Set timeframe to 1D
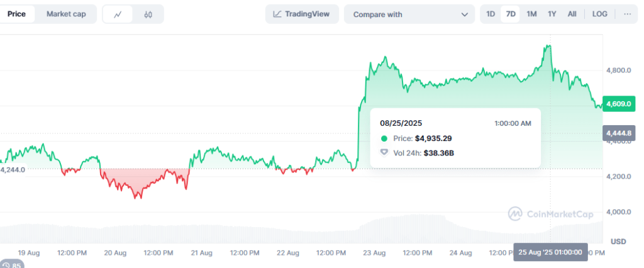The image size is (644, 268). point(491,14)
